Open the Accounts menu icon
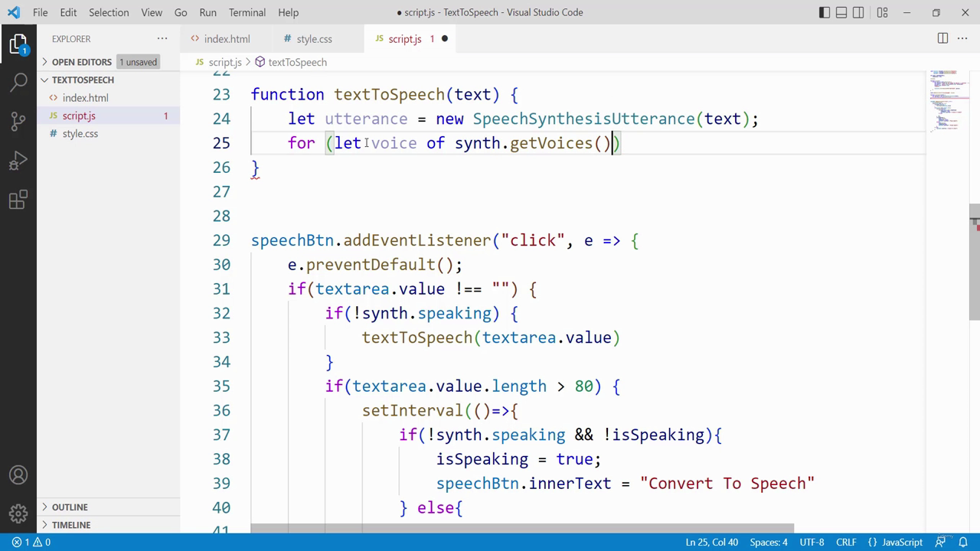Image resolution: width=980 pixels, height=551 pixels. point(18,475)
